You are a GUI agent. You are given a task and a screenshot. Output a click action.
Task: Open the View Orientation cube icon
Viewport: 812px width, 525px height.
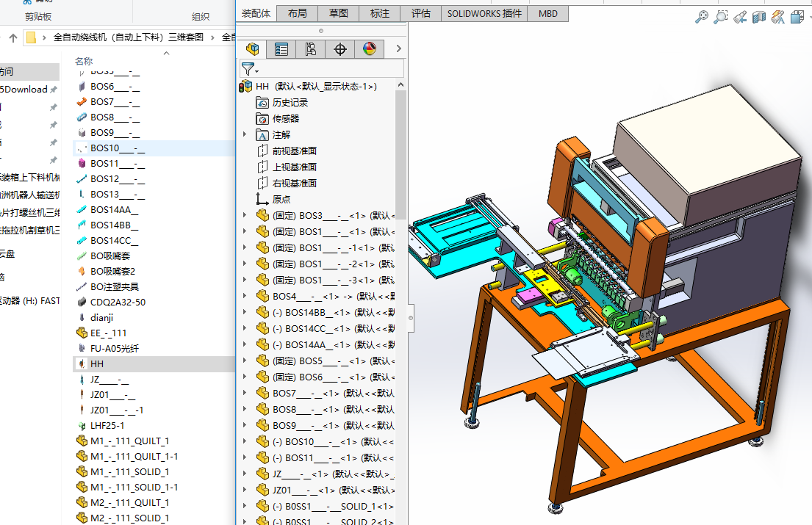[x=797, y=18]
